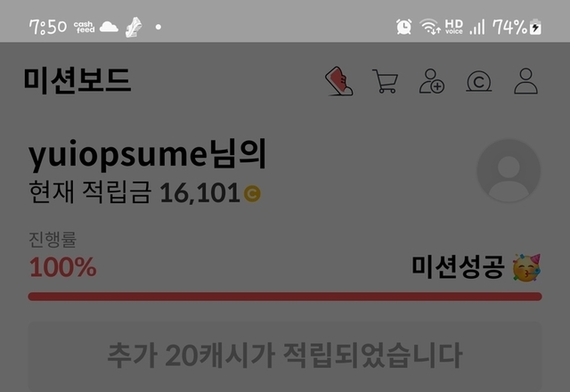The width and height of the screenshot is (570, 392).
Task: Tap the alarm clock status bar icon
Action: click(x=403, y=27)
